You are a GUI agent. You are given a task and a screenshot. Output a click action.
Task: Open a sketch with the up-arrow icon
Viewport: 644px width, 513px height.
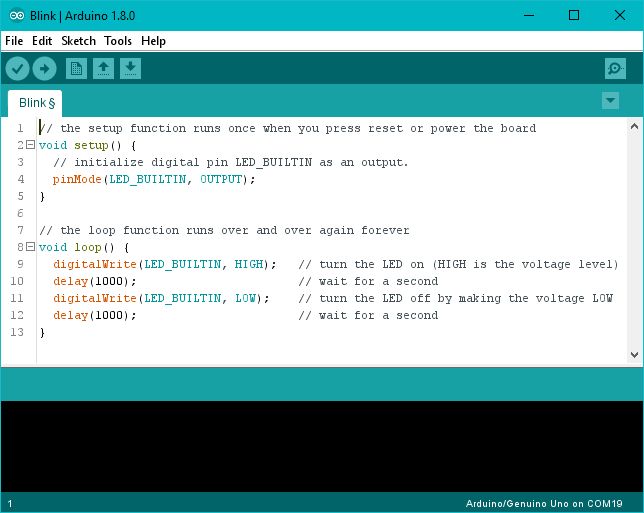point(104,69)
